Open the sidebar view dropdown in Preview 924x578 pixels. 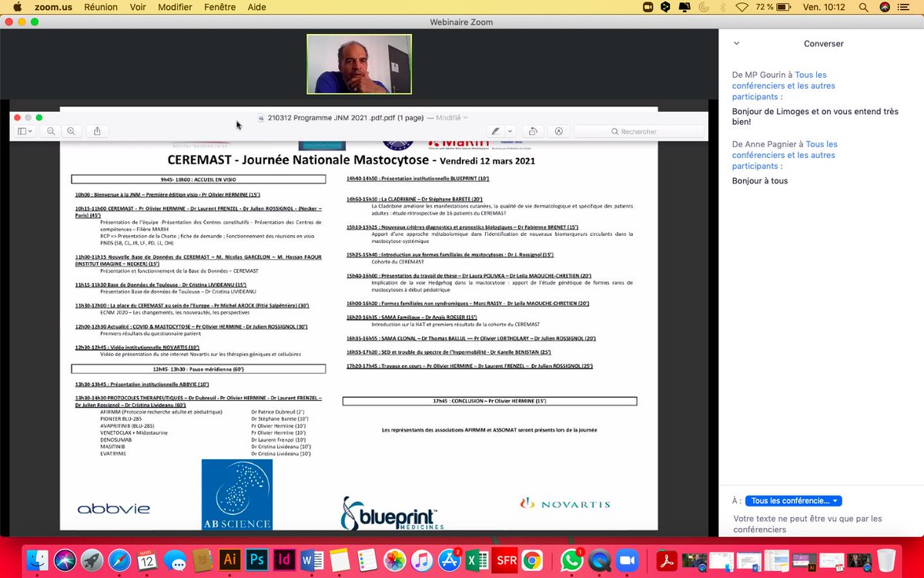point(25,131)
